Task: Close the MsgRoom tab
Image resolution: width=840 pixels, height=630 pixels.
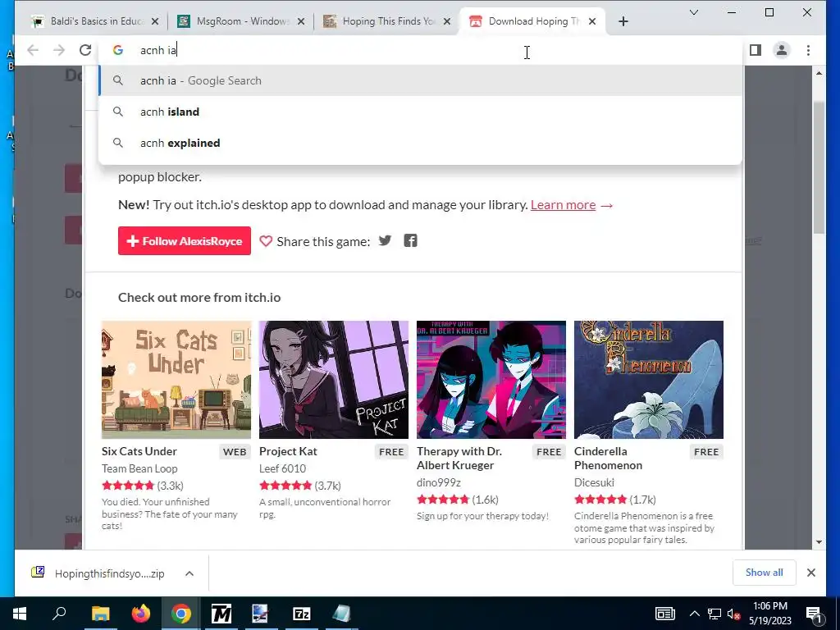Action: tap(301, 21)
